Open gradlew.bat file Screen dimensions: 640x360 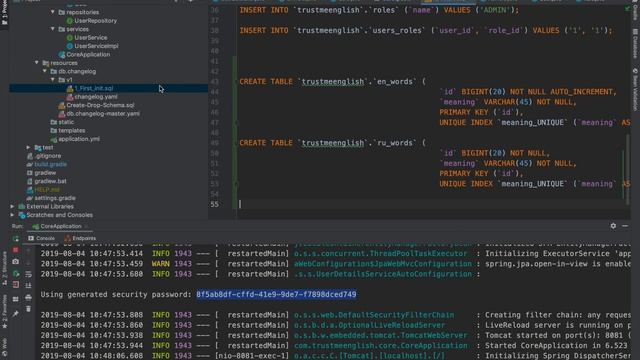point(47,181)
